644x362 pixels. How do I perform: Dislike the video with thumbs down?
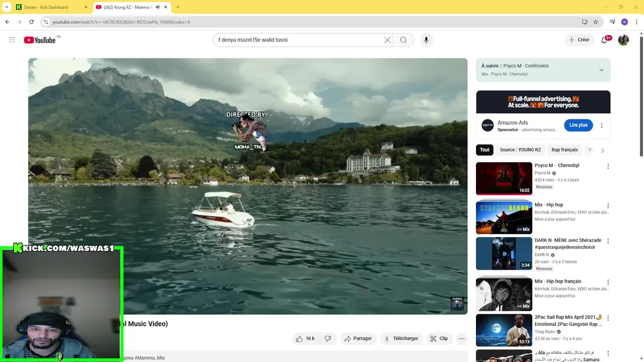click(328, 338)
